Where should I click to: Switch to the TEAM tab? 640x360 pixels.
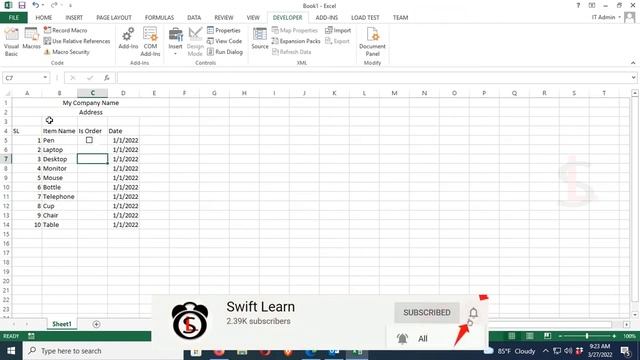(x=400, y=18)
